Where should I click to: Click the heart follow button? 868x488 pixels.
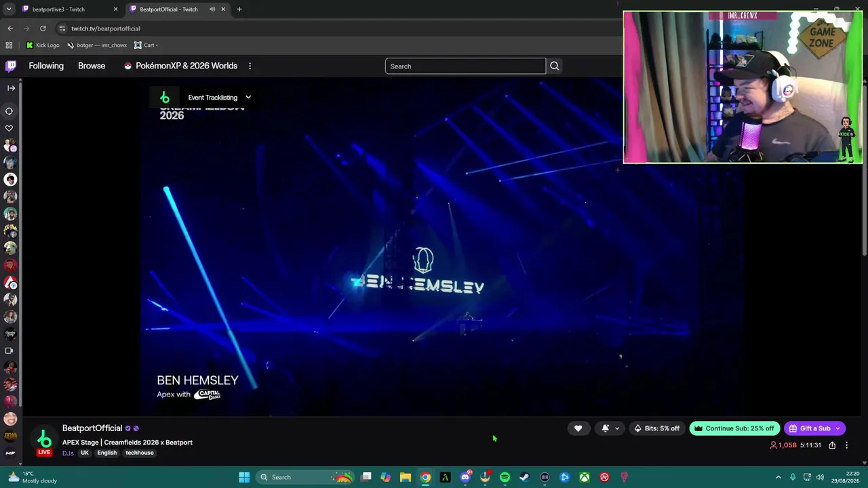[578, 428]
